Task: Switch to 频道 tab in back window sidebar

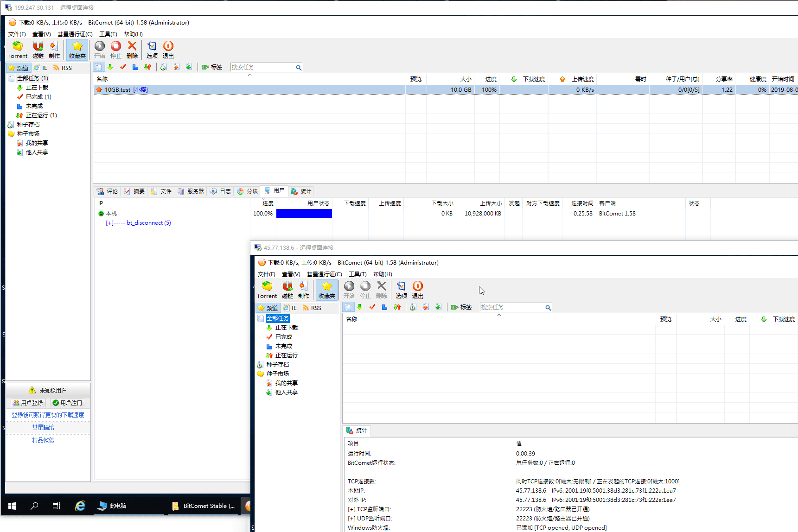Action: point(19,68)
